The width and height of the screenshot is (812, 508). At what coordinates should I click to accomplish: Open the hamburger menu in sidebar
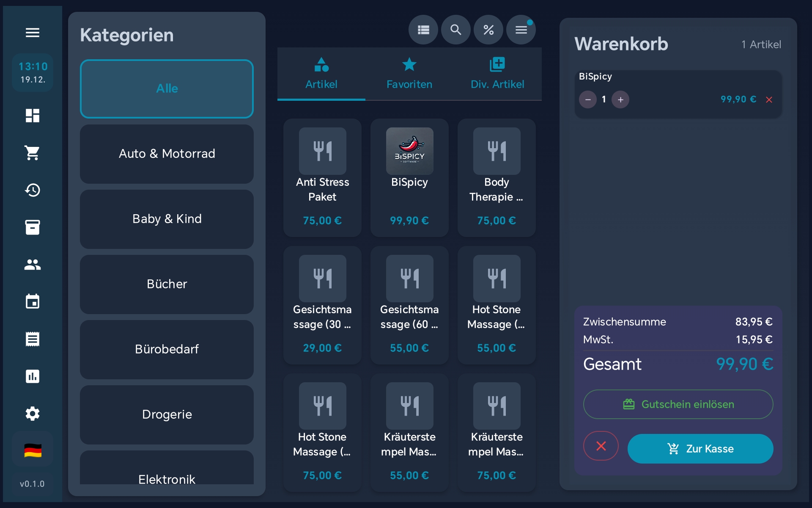tap(32, 33)
